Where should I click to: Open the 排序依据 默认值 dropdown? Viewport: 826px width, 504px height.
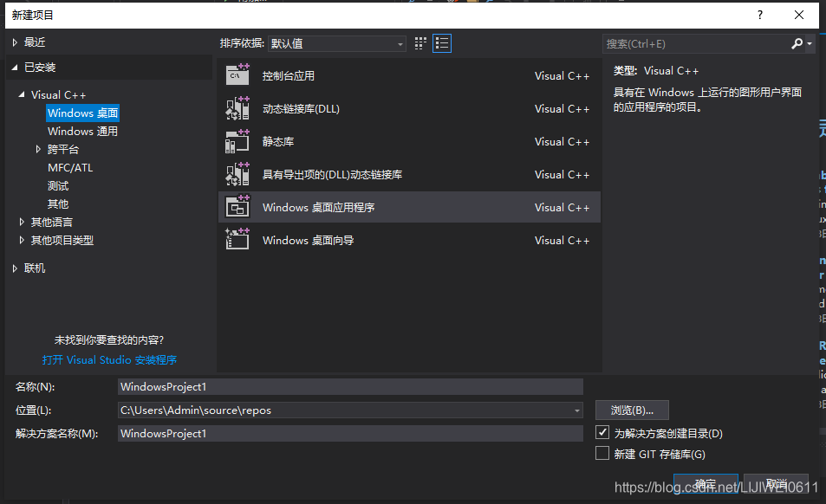336,43
